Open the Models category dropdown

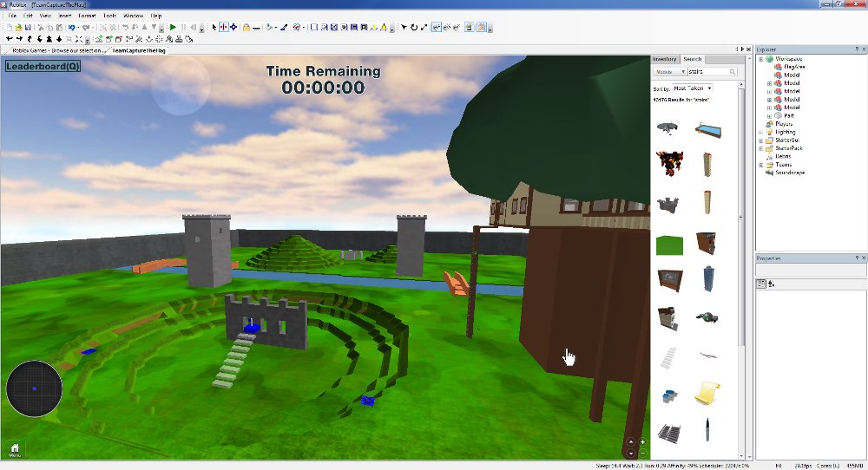[x=669, y=72]
